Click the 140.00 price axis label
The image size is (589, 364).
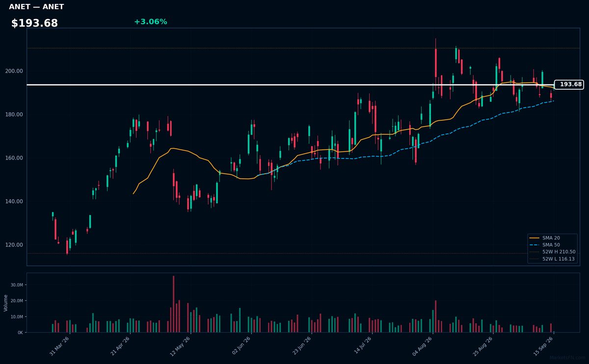click(x=14, y=202)
